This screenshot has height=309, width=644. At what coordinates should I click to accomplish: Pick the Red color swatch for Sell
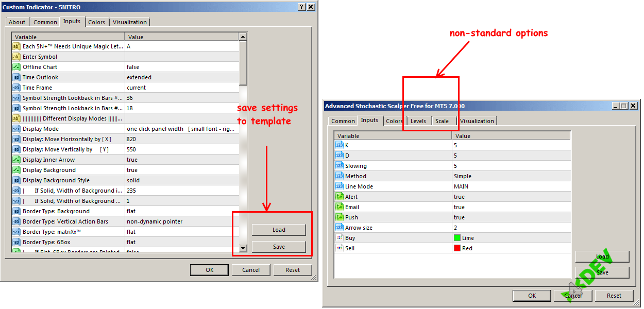(457, 248)
